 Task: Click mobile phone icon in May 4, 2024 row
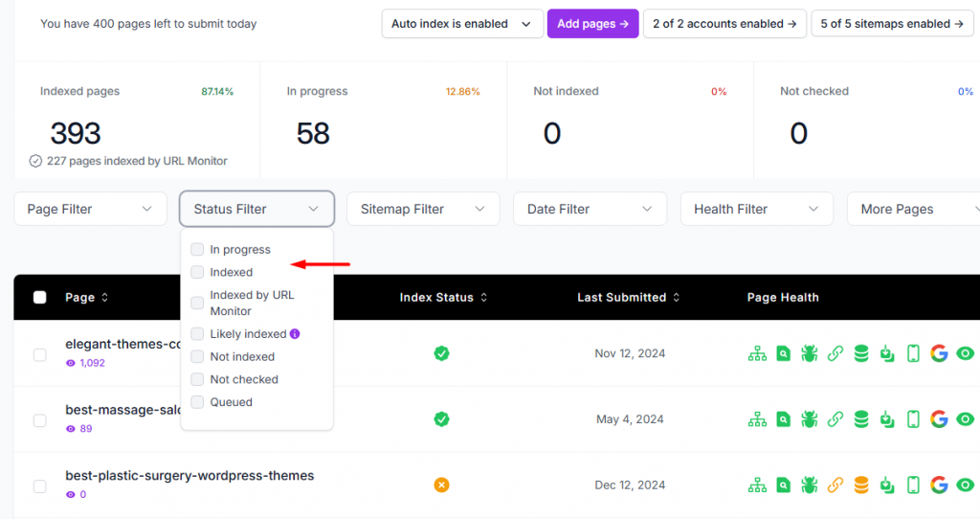coord(913,419)
